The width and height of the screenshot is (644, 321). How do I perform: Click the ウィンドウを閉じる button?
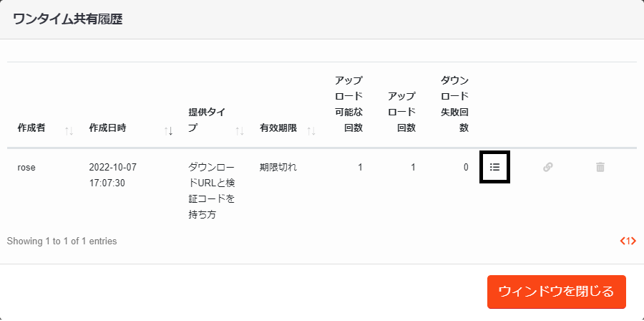[557, 292]
